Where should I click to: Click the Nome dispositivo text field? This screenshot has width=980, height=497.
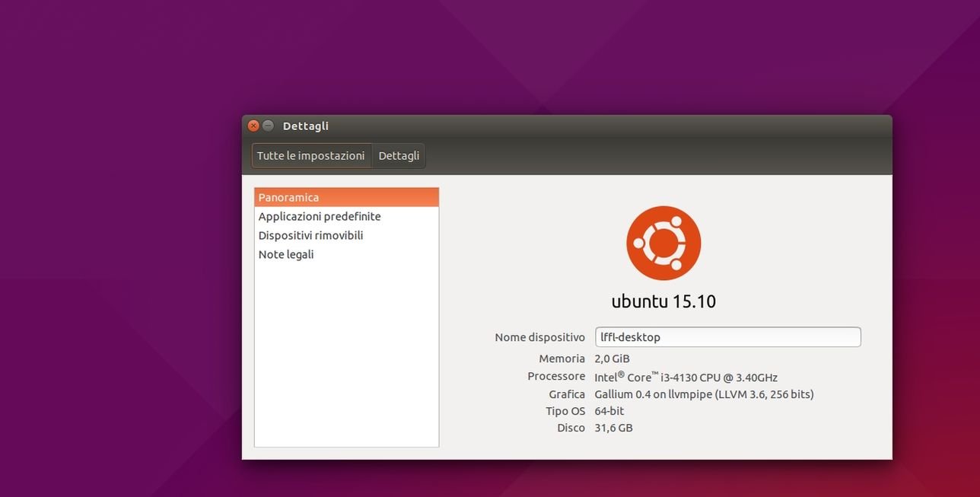[727, 336]
